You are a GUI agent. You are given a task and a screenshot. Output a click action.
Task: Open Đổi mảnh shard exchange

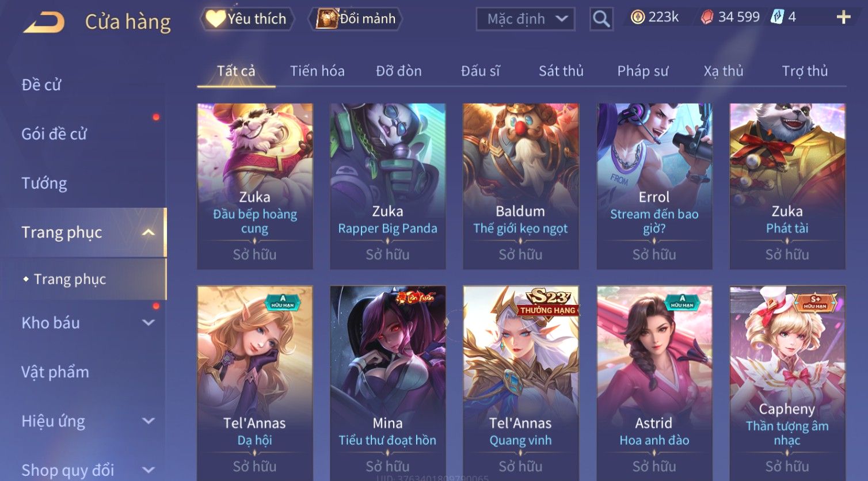tap(355, 19)
